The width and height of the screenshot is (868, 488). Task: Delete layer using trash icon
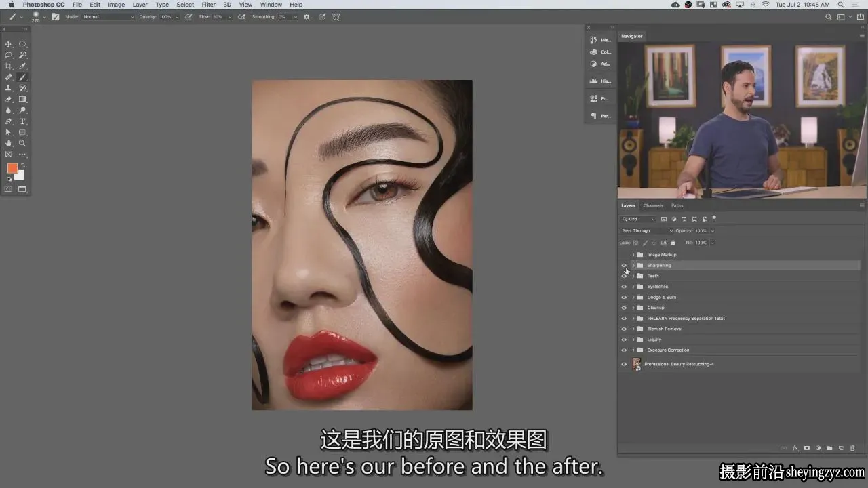coord(852,448)
